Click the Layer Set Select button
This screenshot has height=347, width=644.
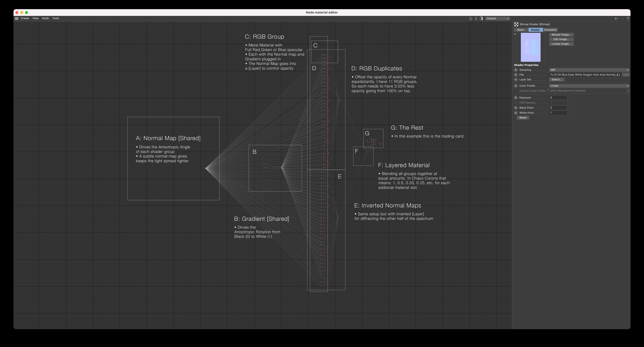(x=557, y=80)
